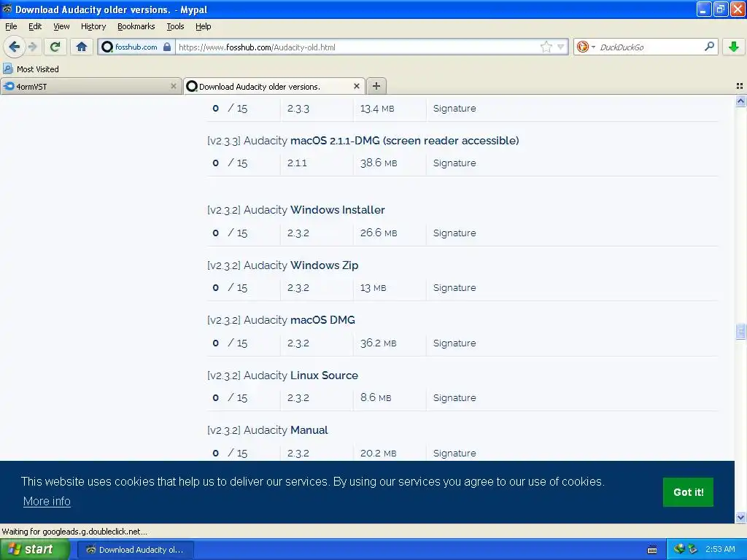Click the Most Visited bookmarks folder
747x560 pixels.
coord(31,69)
